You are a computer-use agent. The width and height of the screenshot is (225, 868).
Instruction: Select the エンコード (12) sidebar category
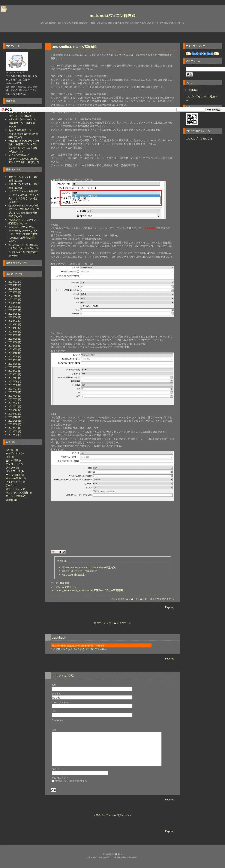pyautogui.click(x=14, y=464)
